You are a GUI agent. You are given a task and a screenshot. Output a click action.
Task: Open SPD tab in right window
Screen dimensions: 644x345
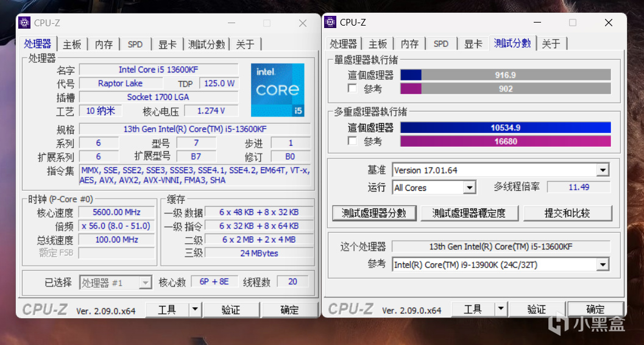[x=441, y=44]
